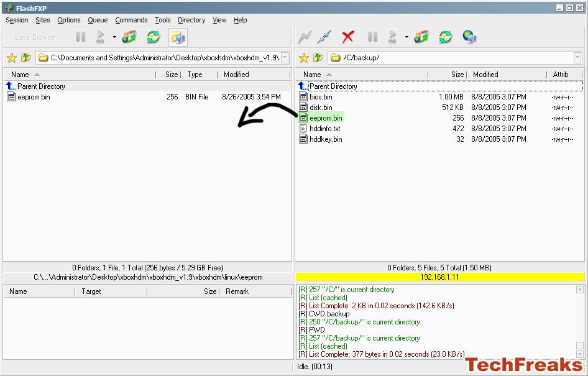This screenshot has width=588, height=376.
Task: Open the Queue menu
Action: coord(98,21)
